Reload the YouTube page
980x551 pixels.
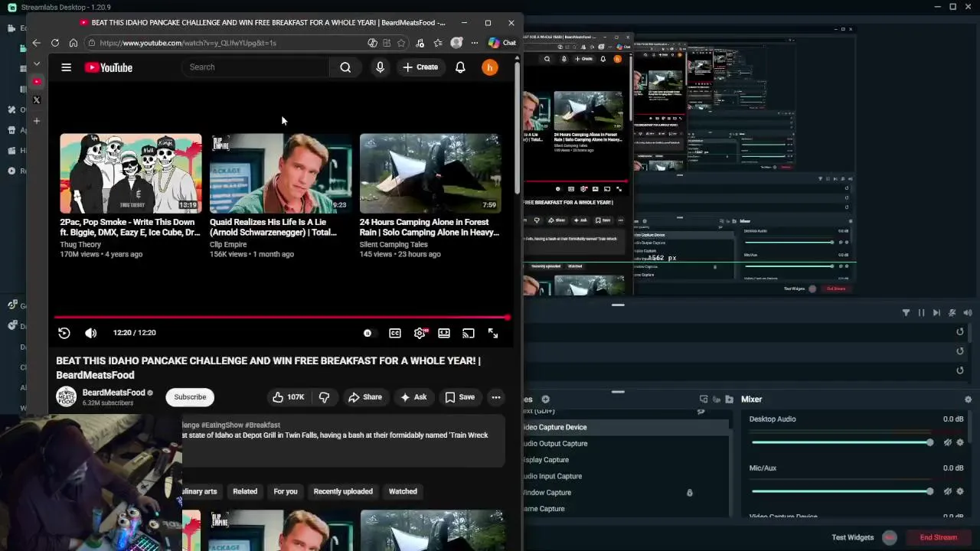pyautogui.click(x=55, y=43)
